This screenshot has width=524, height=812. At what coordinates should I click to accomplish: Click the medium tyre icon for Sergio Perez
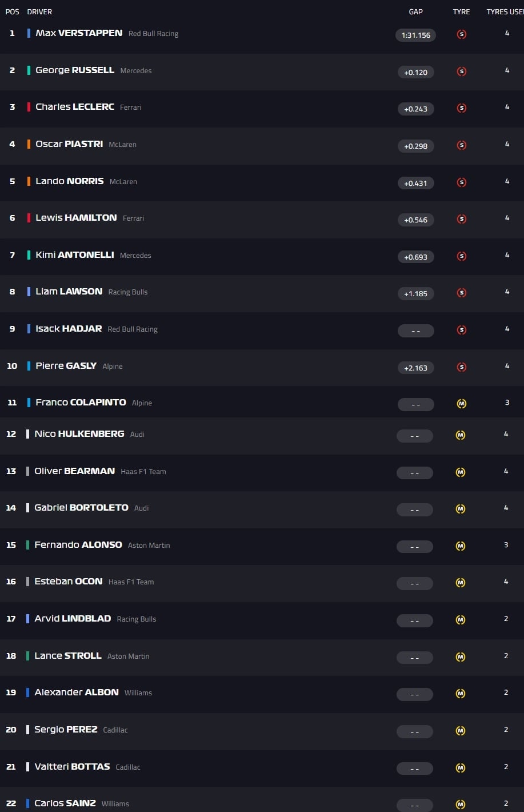(461, 731)
